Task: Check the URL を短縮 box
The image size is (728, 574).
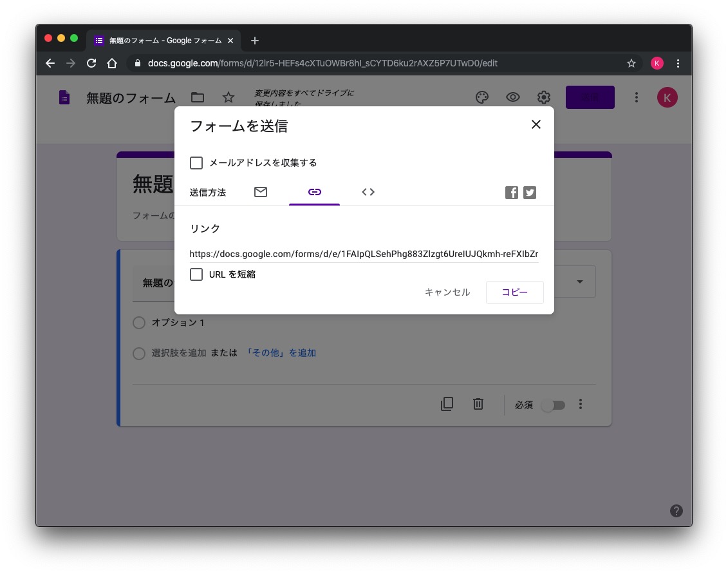Action: pyautogui.click(x=196, y=274)
